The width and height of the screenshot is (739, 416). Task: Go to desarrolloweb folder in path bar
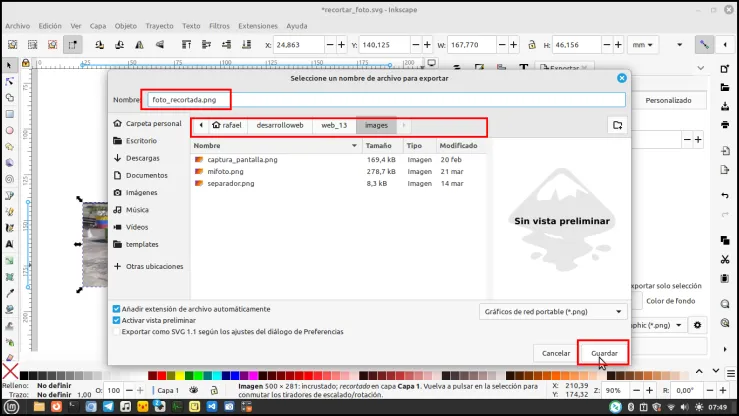coord(280,125)
